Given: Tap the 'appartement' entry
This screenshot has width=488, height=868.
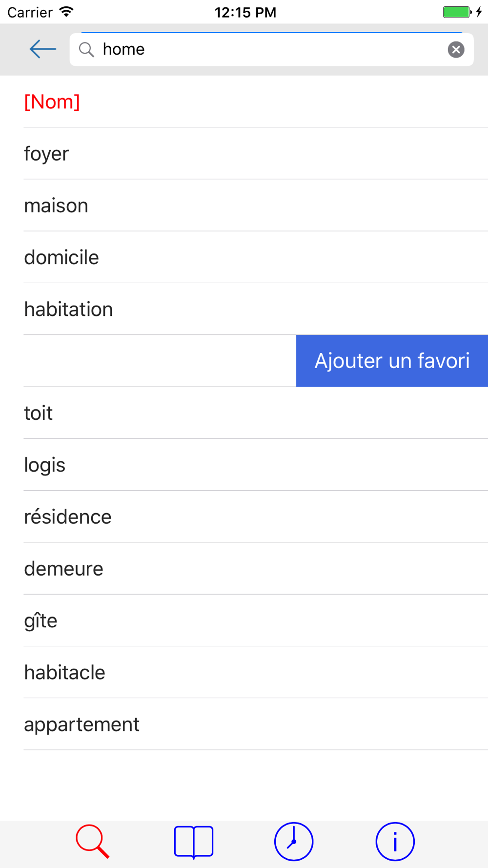Looking at the screenshot, I should (x=256, y=724).
